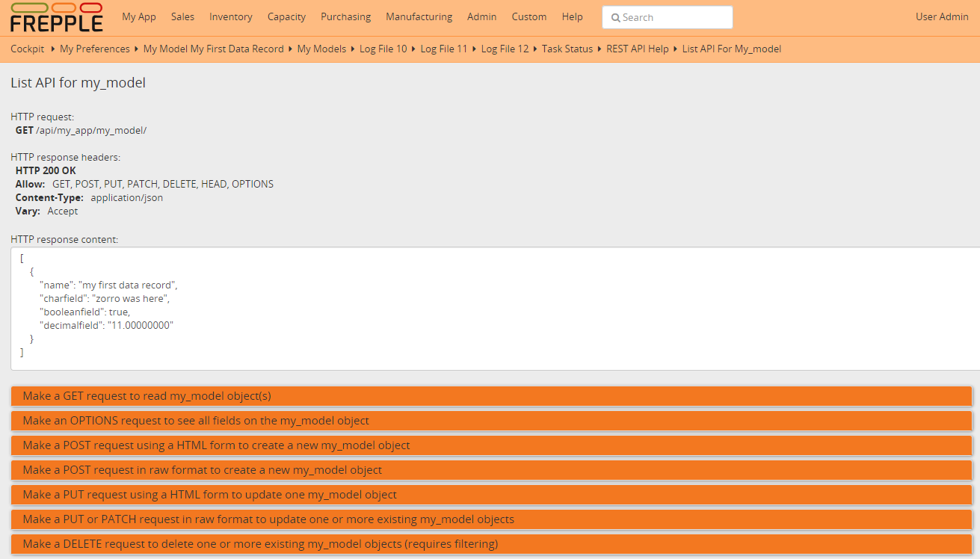Go to Cockpit breadcrumb
Viewport: 980px width, 559px height.
pos(28,49)
